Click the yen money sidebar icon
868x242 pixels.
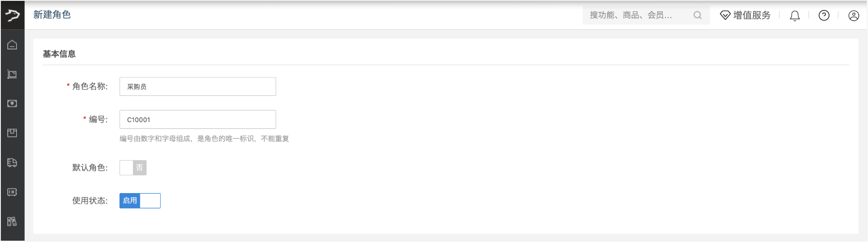[12, 103]
